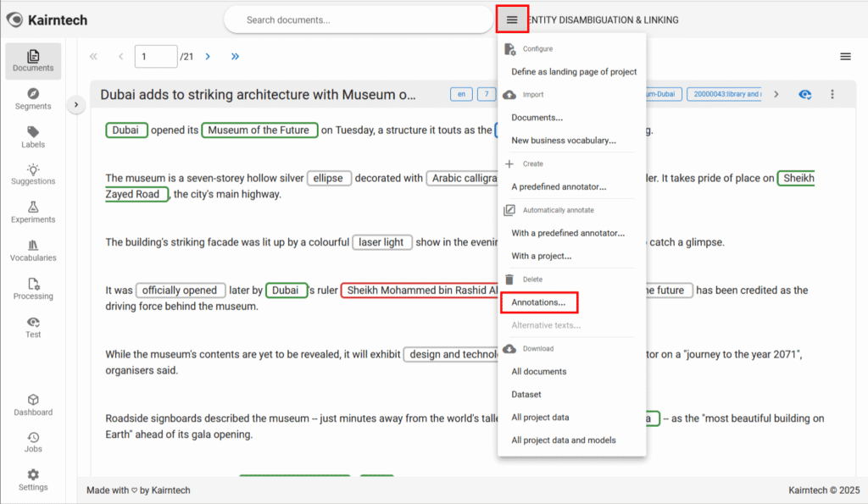Open the Suggestions panel
The height and width of the screenshot is (504, 868).
33,174
